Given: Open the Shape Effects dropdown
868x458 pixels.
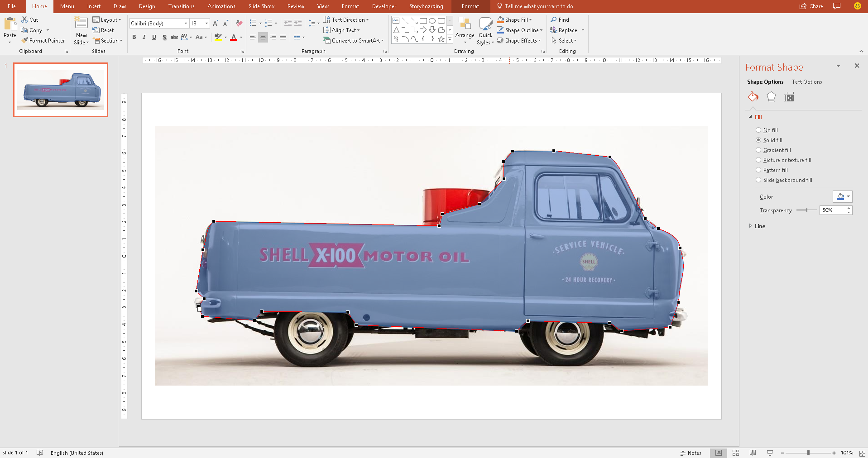Looking at the screenshot, I should 519,40.
